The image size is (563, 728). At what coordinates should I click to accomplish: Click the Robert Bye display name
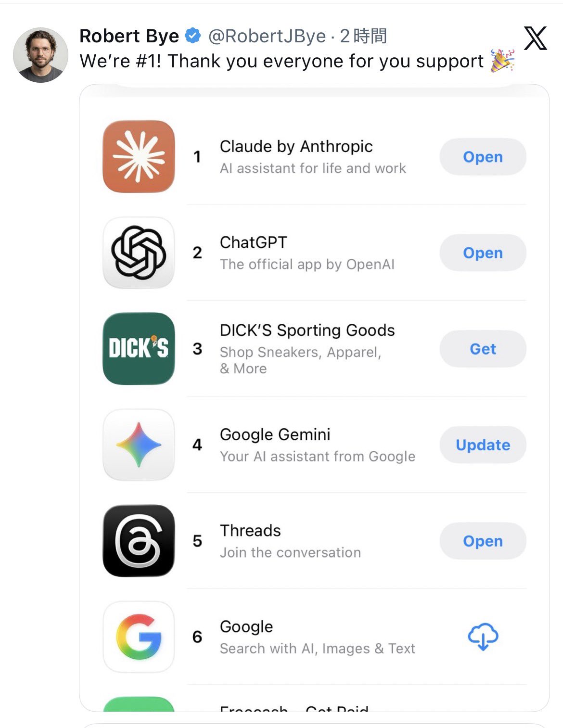(x=129, y=36)
